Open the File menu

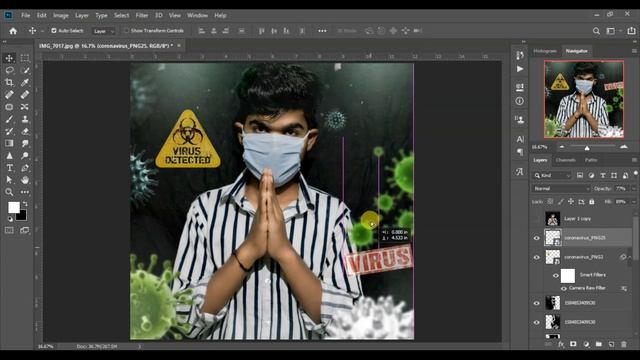click(26, 16)
